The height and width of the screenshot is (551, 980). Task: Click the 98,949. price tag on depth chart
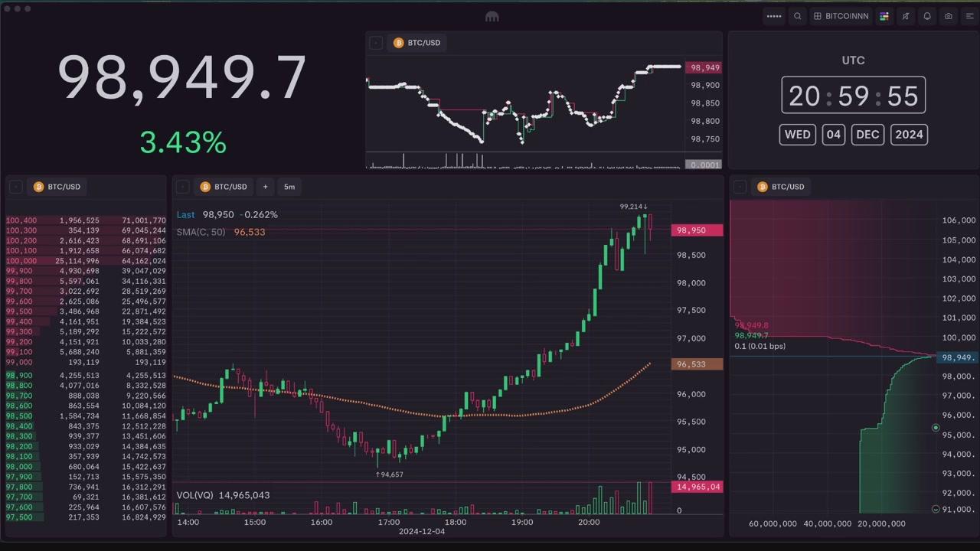[958, 357]
